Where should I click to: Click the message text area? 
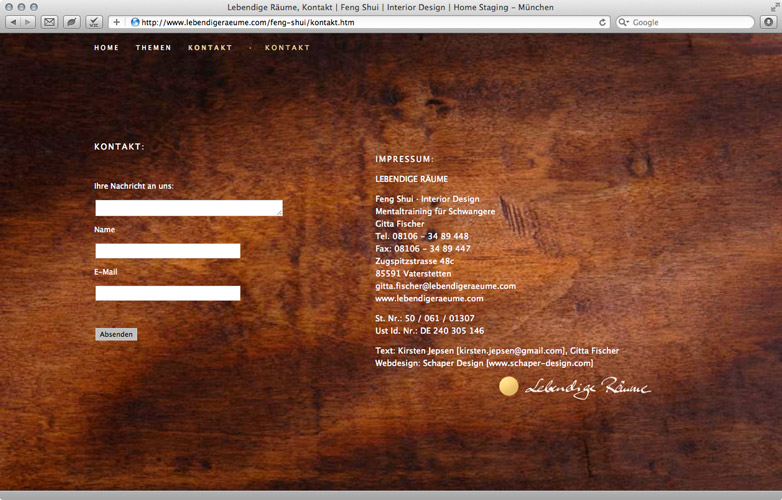click(189, 208)
